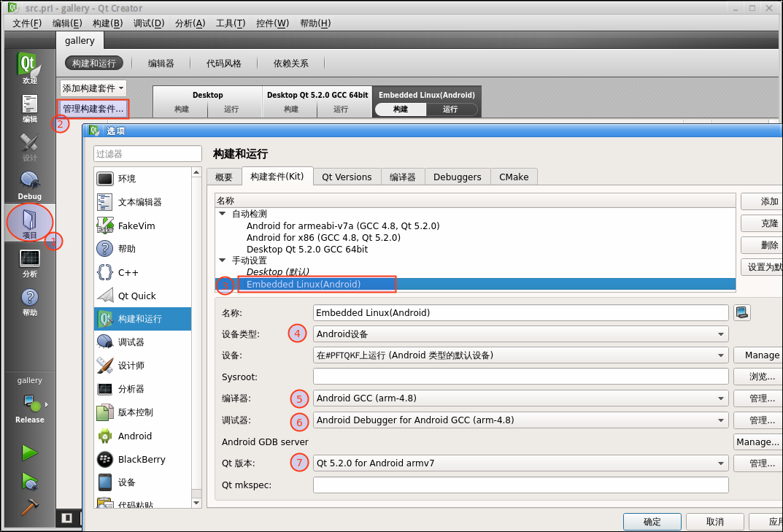Image resolution: width=783 pixels, height=532 pixels.
Task: Select the Text Editor options category
Action: point(143,202)
